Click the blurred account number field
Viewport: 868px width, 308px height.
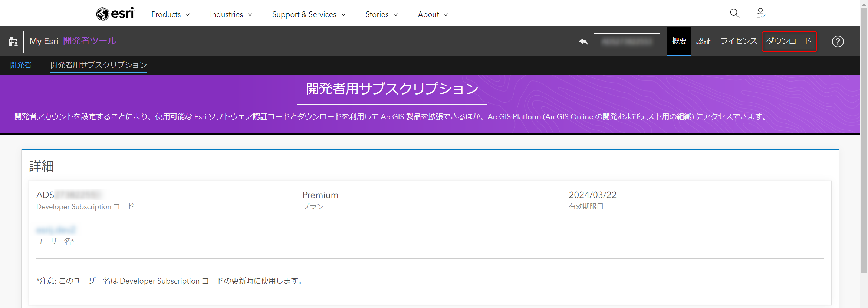click(627, 42)
